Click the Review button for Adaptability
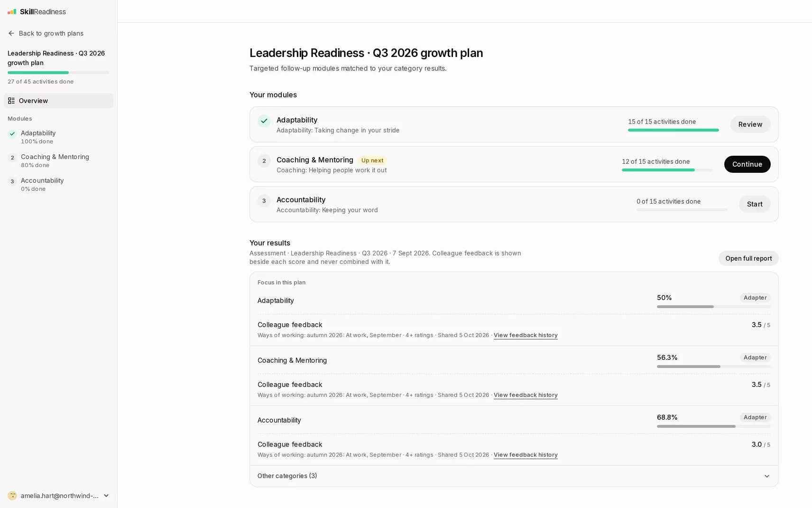The height and width of the screenshot is (508, 812). click(750, 124)
